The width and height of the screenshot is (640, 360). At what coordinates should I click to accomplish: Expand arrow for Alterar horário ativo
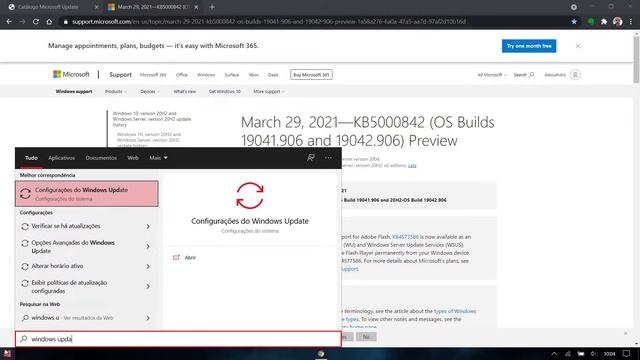148,267
